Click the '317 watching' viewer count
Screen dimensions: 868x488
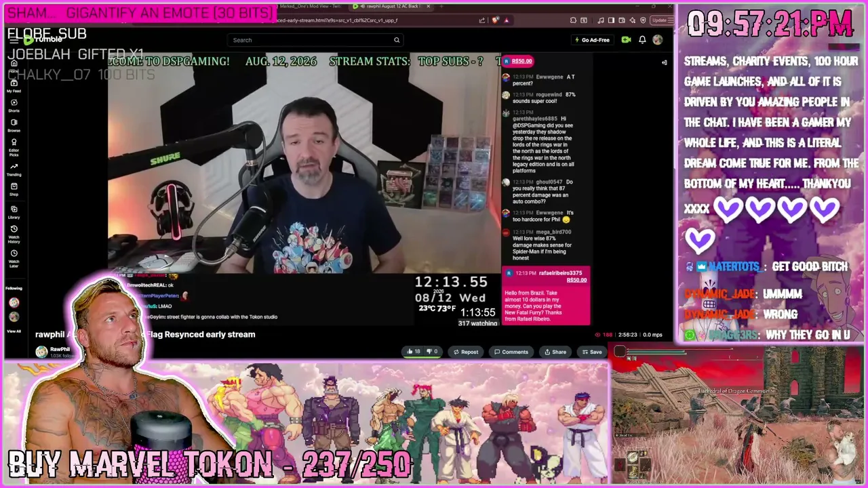tap(477, 323)
